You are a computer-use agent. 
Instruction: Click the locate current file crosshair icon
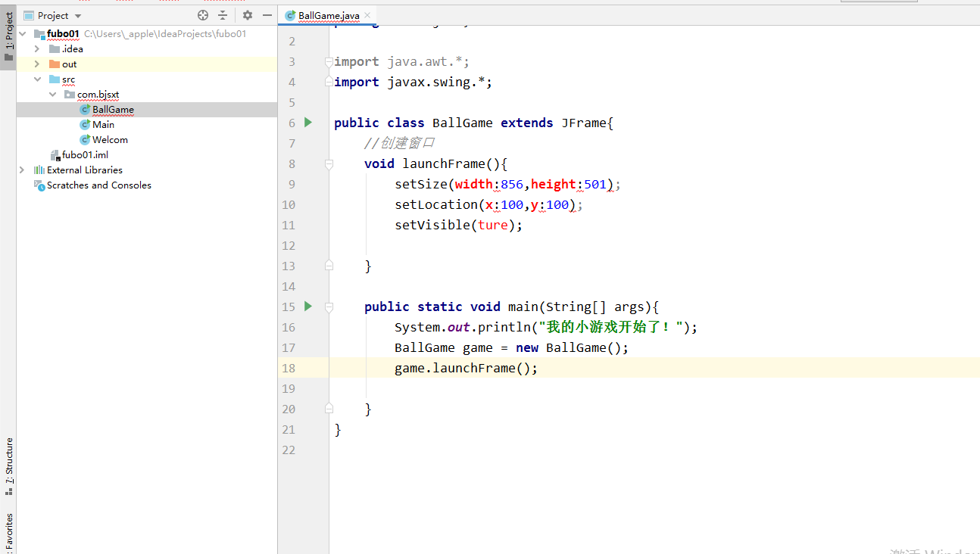click(202, 15)
